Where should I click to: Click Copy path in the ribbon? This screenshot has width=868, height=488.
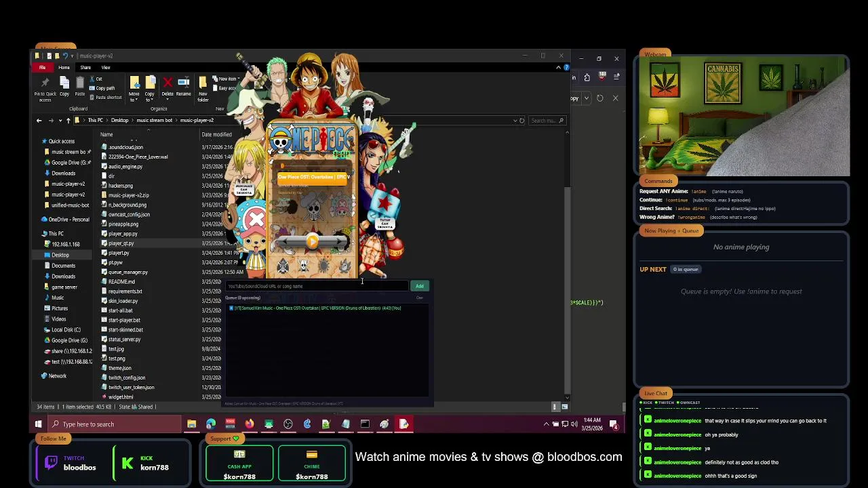(x=102, y=88)
